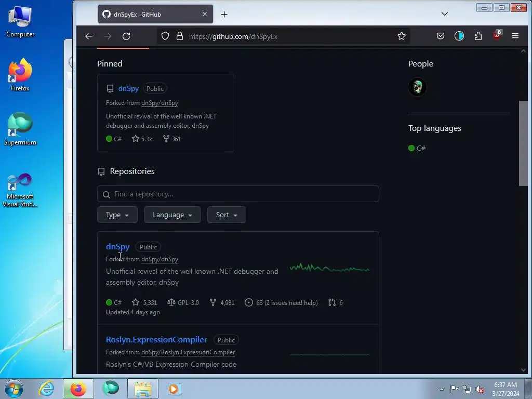The width and height of the screenshot is (532, 399).
Task: Filter by C# under Top languages
Action: 417,148
